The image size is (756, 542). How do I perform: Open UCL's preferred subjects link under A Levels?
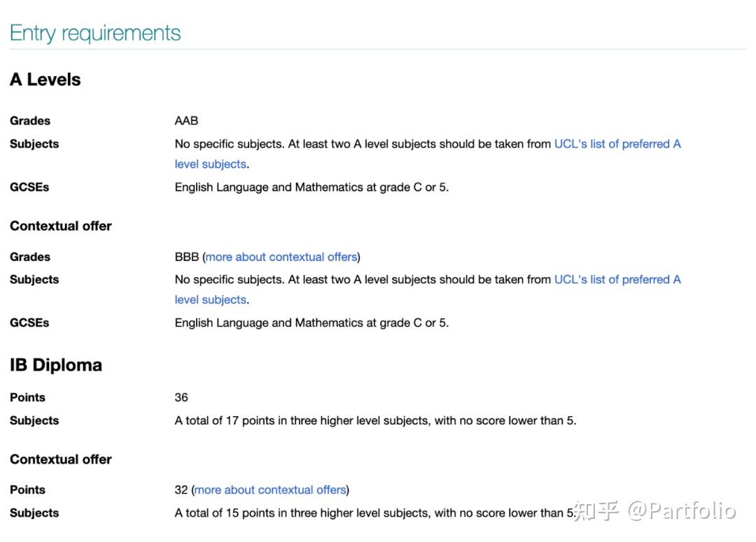click(617, 144)
